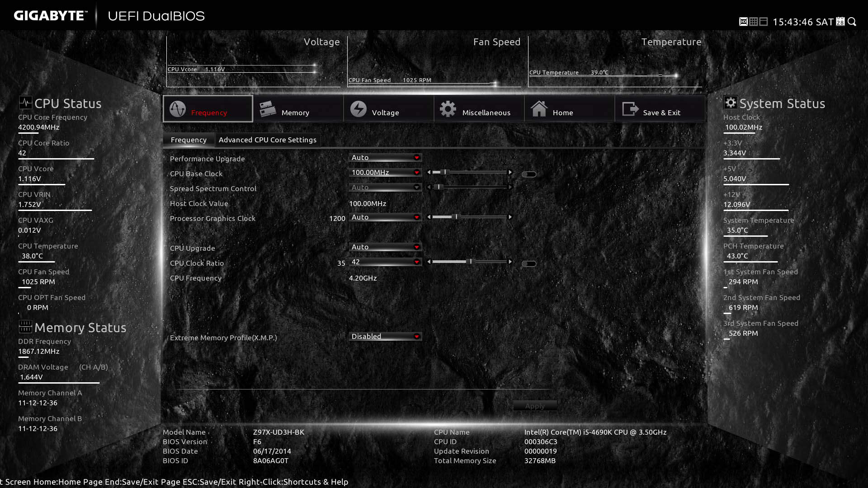
Task: Open the CPU Upgrade dropdown
Action: point(385,247)
